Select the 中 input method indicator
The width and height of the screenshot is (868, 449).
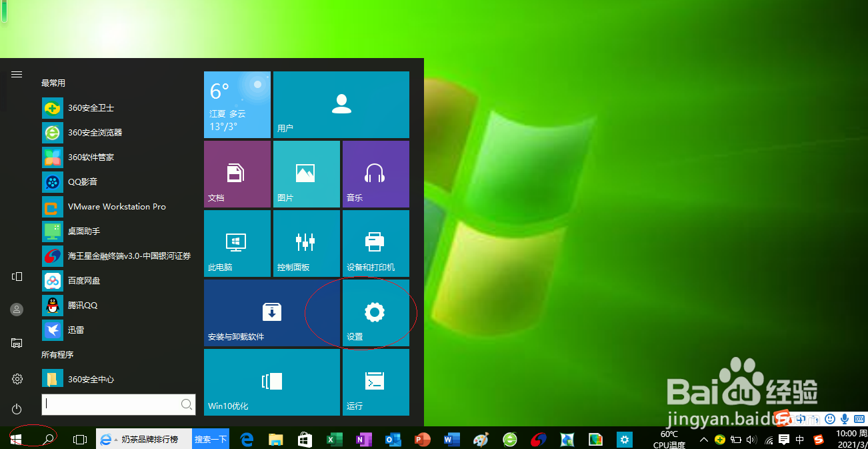pos(799,439)
